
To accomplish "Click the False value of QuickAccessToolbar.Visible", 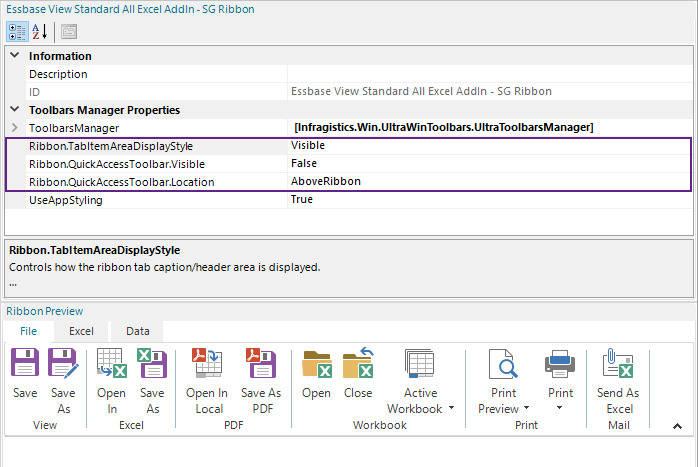I will point(304,163).
